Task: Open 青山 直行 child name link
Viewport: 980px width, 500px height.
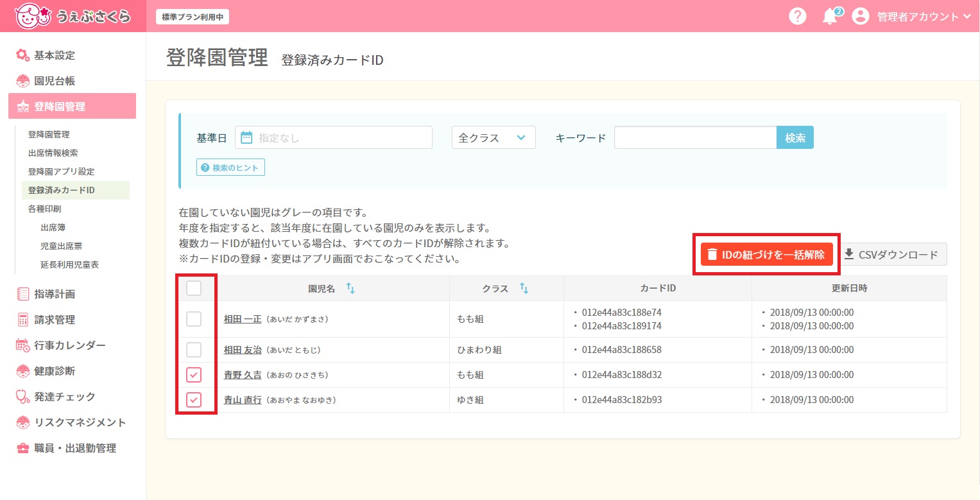Action: tap(243, 400)
